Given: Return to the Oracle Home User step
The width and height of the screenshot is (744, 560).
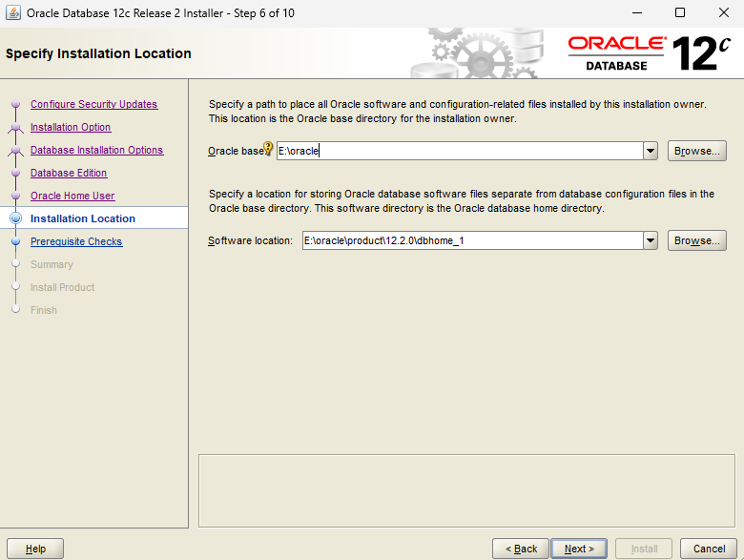Looking at the screenshot, I should [72, 196].
